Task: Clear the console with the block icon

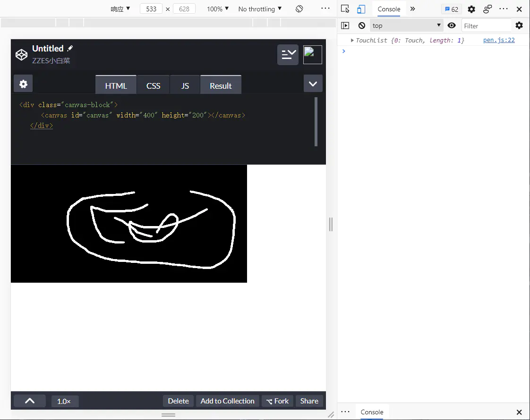Action: [x=362, y=25]
